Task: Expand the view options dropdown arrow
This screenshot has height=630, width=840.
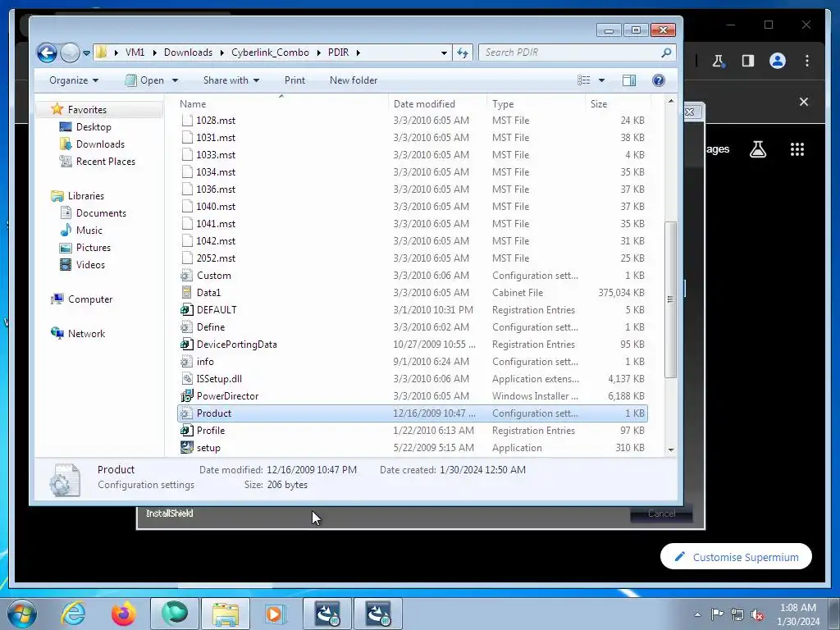Action: (601, 80)
